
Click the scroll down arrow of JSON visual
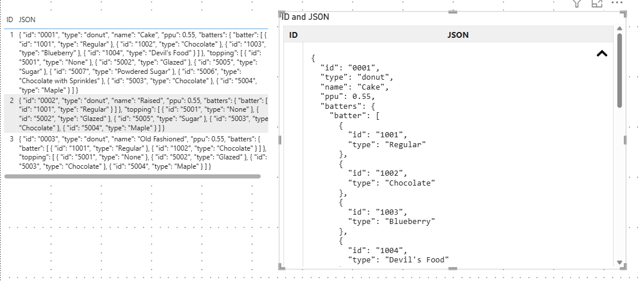[620, 262]
